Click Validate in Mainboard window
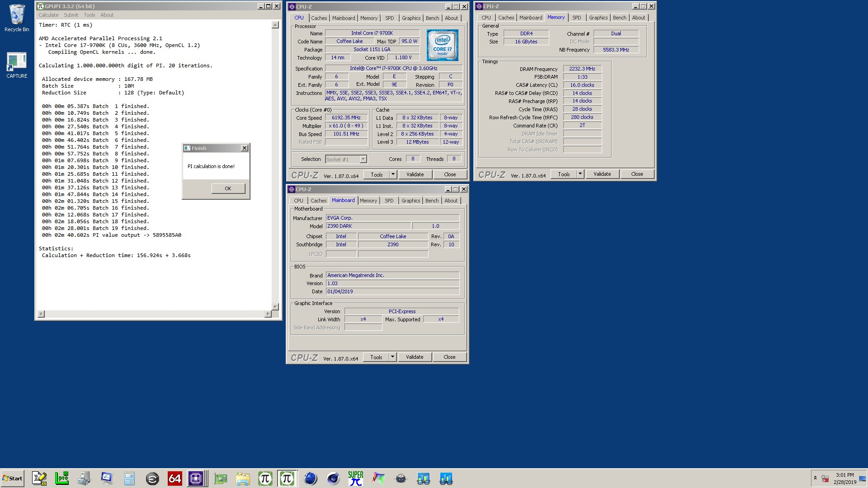 click(x=415, y=357)
